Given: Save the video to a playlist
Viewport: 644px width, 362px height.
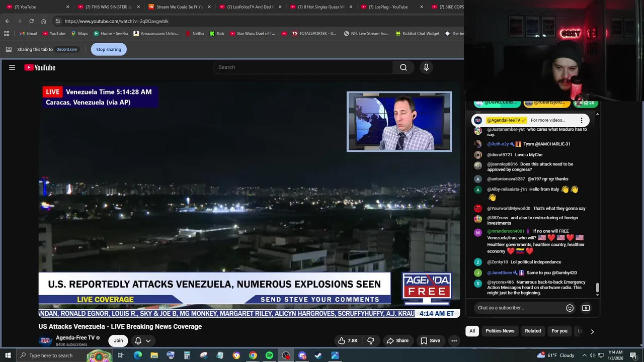Looking at the screenshot, I should 430,341.
